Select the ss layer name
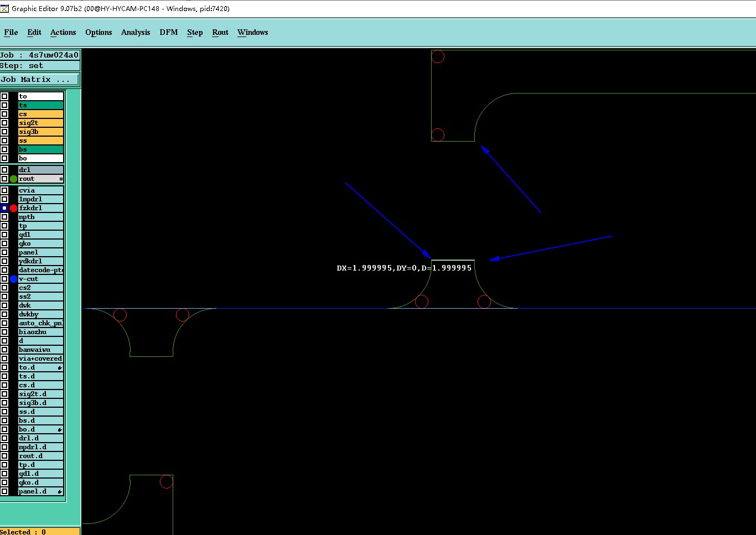The image size is (756, 535). (41, 141)
